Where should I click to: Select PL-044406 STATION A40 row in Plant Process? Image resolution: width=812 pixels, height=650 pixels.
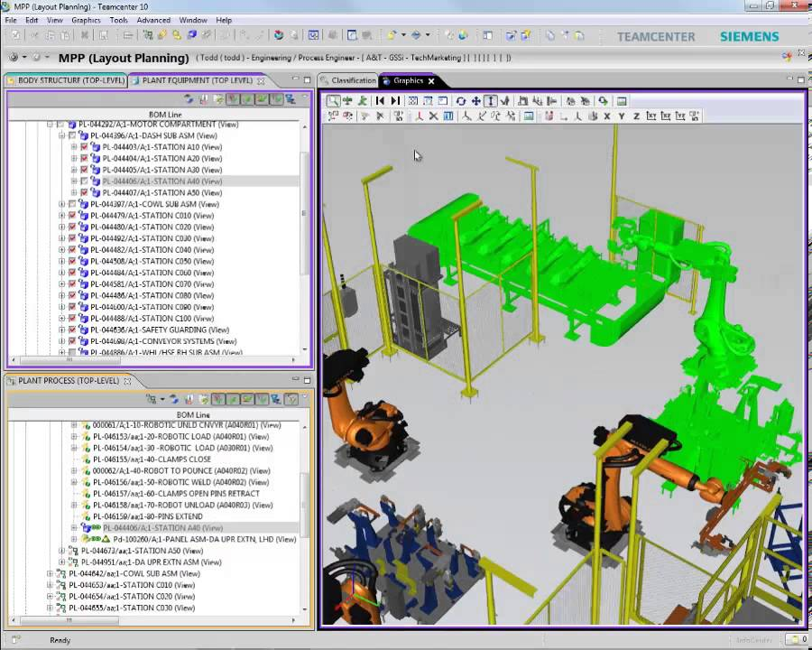tap(162, 527)
